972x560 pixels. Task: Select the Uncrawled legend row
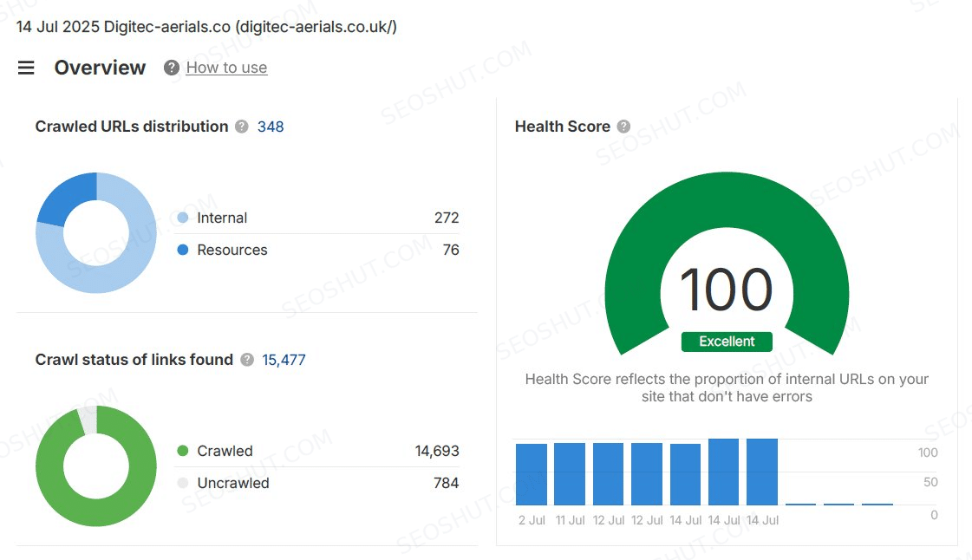click(x=318, y=483)
